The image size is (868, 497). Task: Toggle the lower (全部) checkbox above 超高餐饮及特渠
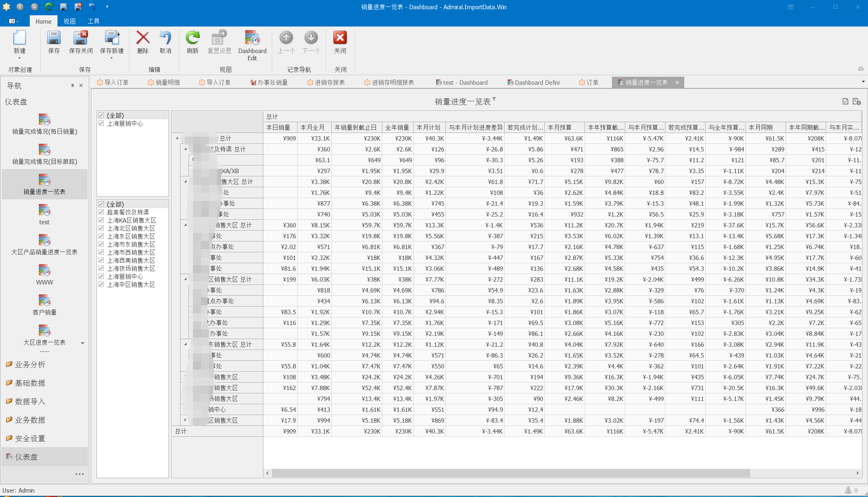tap(101, 204)
